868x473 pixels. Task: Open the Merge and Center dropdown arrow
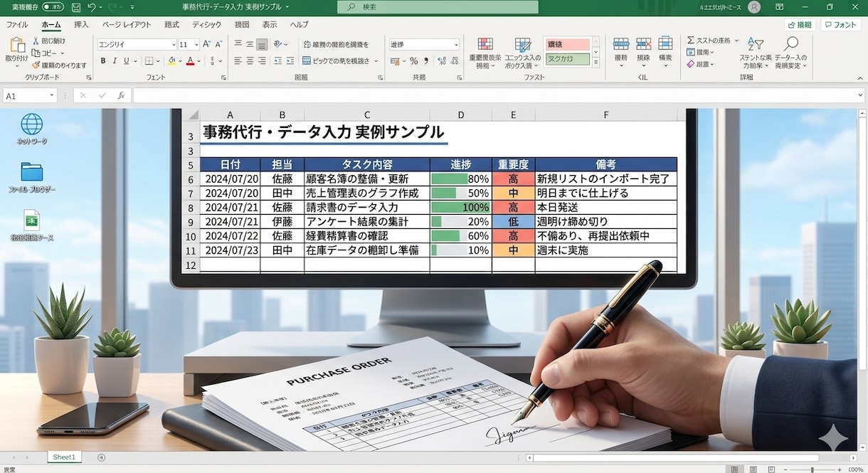coord(376,61)
